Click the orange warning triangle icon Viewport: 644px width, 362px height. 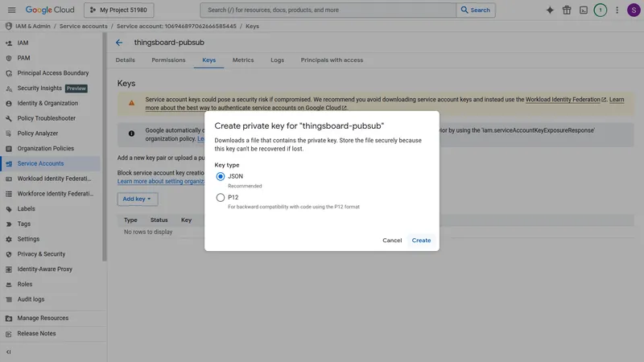click(131, 103)
